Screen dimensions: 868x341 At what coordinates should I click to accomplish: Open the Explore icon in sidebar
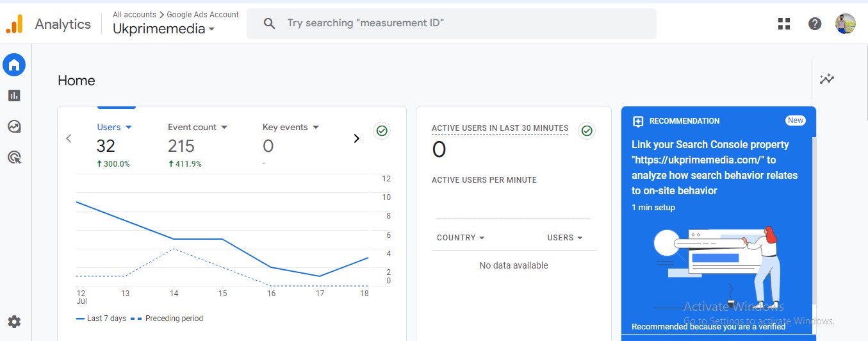(x=14, y=126)
